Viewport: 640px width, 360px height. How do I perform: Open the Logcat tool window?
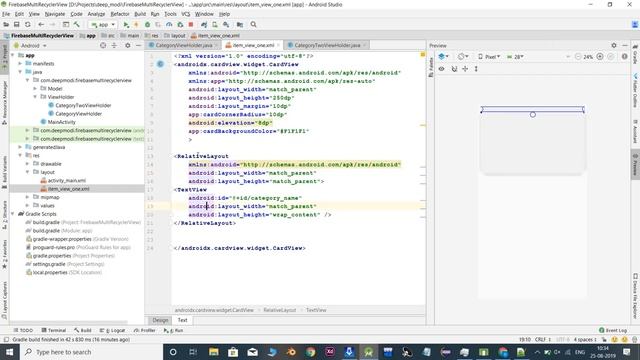tap(113, 330)
